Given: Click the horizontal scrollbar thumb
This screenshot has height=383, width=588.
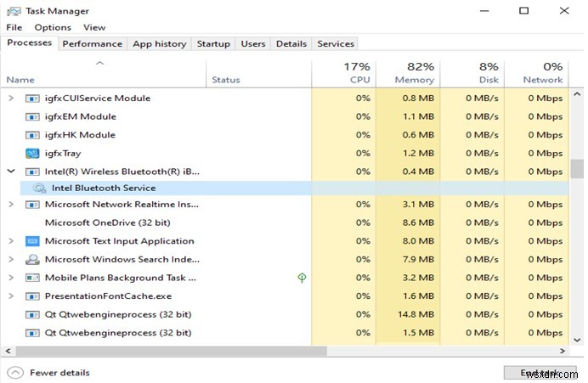Looking at the screenshot, I should click(x=171, y=351).
